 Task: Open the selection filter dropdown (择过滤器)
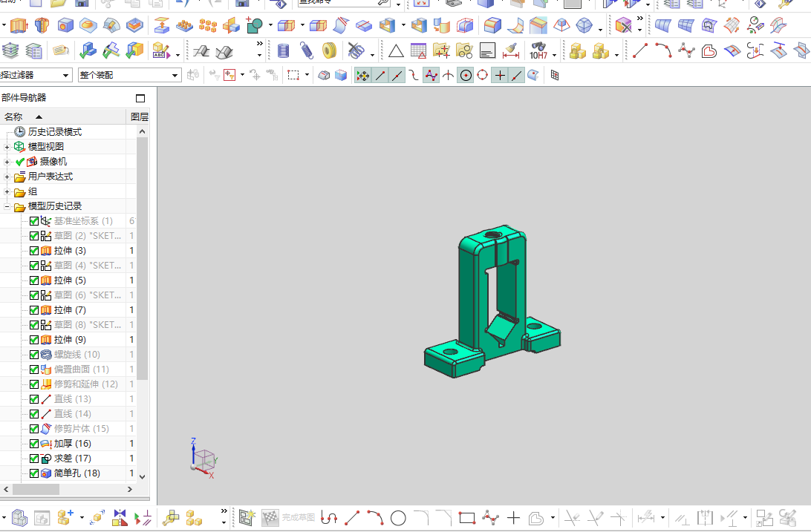(x=35, y=76)
